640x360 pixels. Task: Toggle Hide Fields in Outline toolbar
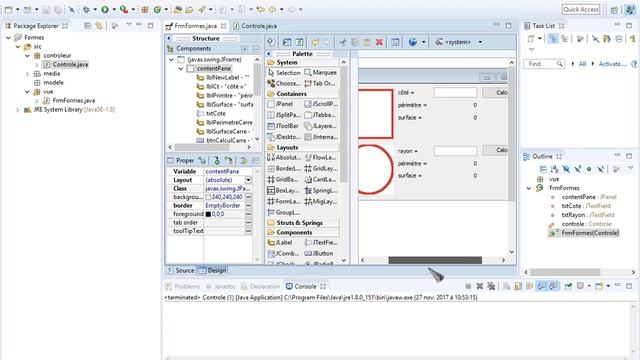pos(566,169)
